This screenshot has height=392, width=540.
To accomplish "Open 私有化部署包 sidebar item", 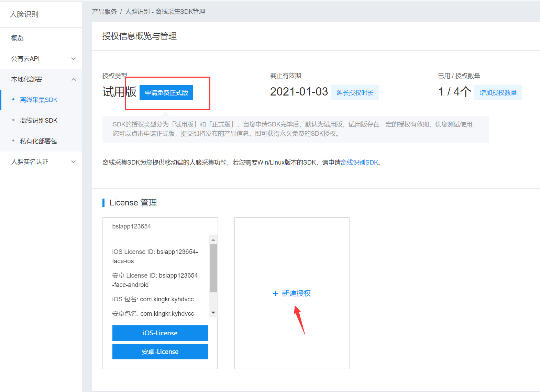I will click(38, 141).
